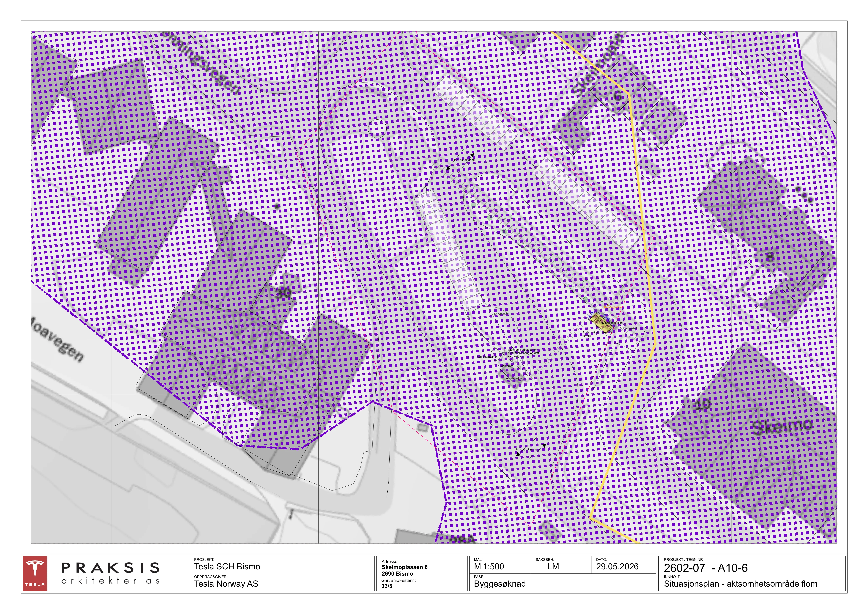
Task: Select the date "29.05.2026"
Action: click(617, 566)
